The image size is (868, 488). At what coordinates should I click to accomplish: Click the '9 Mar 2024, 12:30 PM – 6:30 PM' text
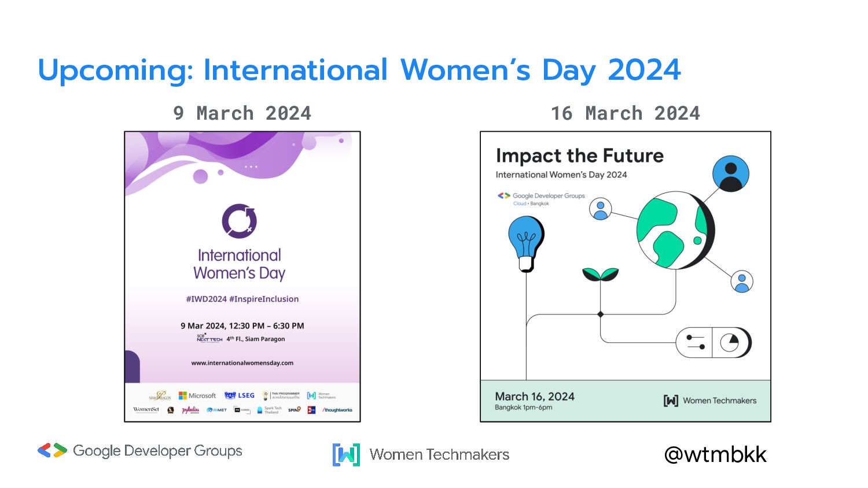point(242,326)
